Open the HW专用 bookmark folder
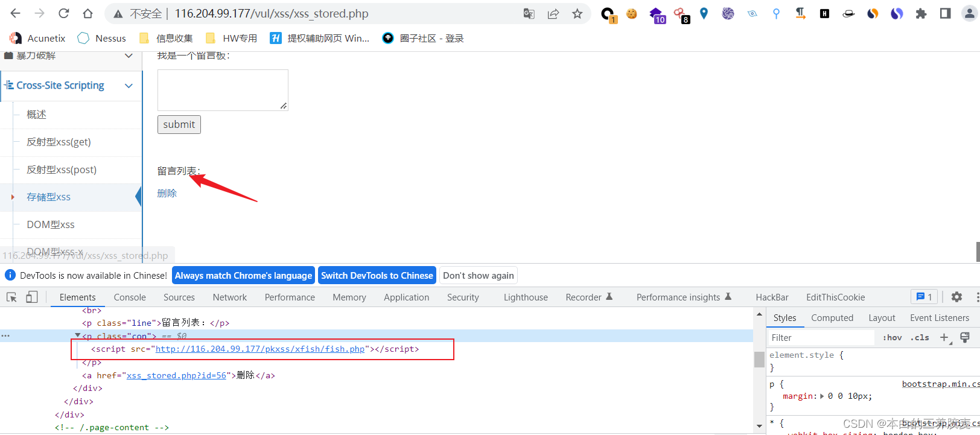 [x=232, y=38]
